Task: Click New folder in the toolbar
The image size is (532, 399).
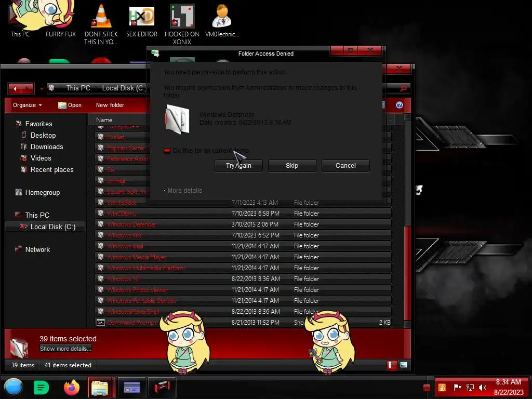Action: [110, 105]
